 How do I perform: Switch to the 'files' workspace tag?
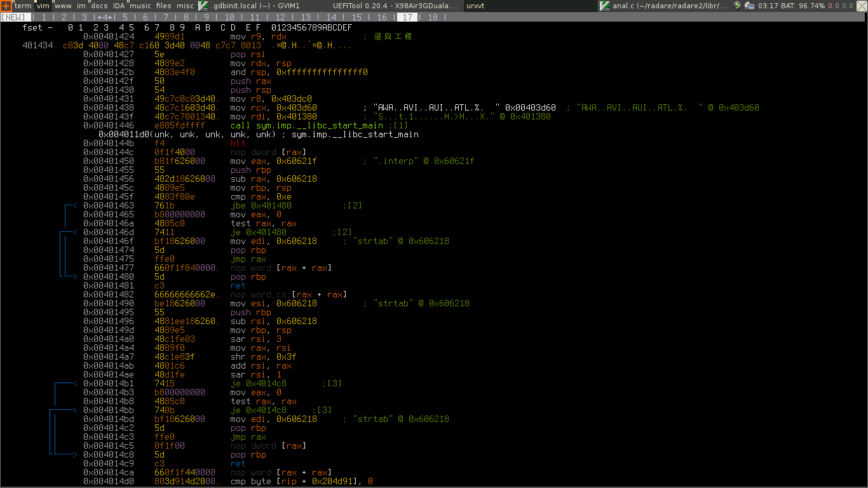point(164,6)
